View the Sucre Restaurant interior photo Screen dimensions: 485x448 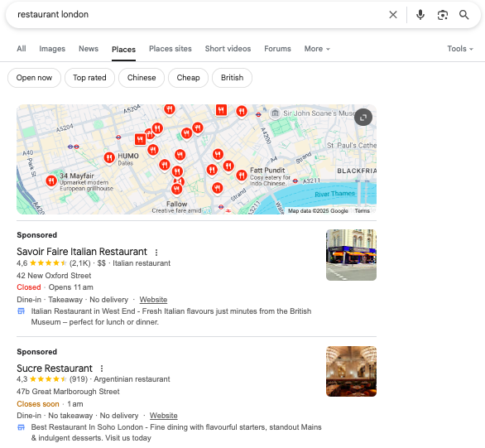pyautogui.click(x=351, y=371)
